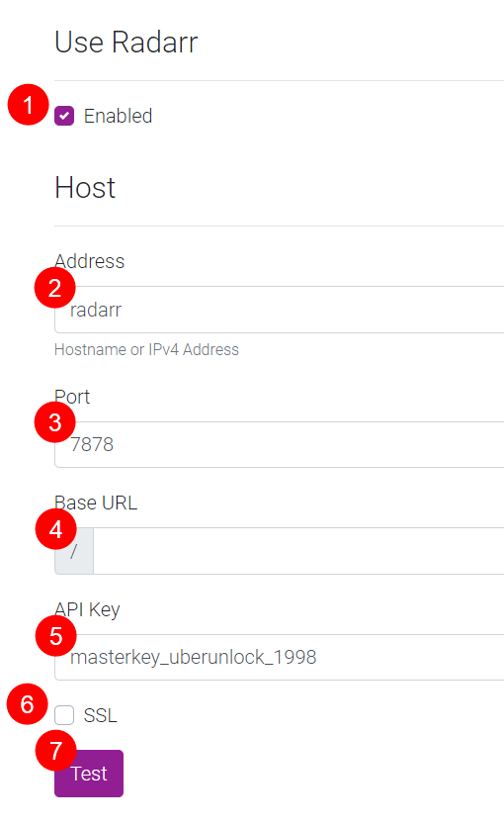Focus the API Key input field
504x825 pixels.
(x=279, y=657)
